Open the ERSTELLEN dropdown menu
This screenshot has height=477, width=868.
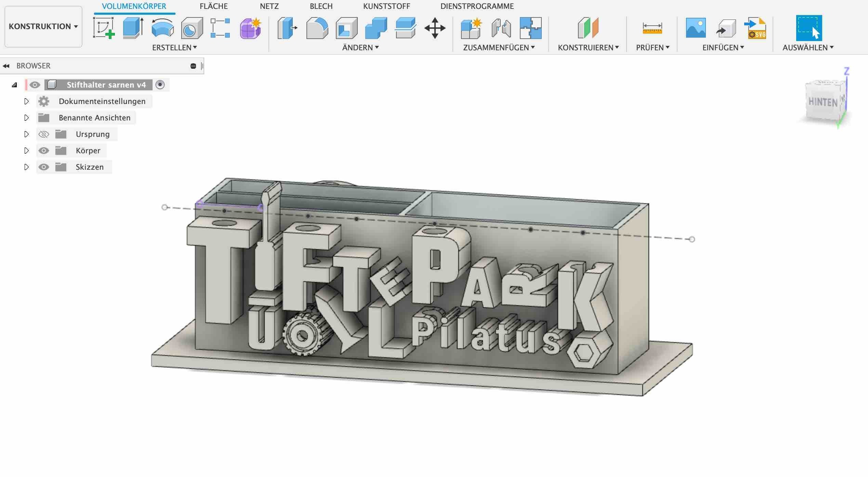point(174,48)
